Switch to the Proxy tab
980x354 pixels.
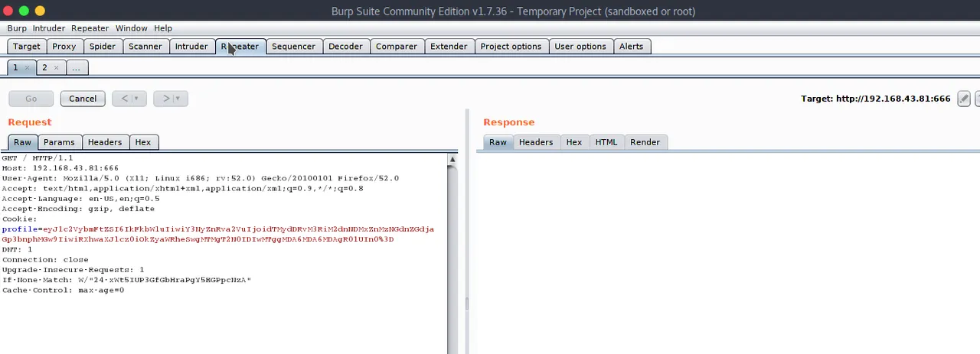[64, 47]
